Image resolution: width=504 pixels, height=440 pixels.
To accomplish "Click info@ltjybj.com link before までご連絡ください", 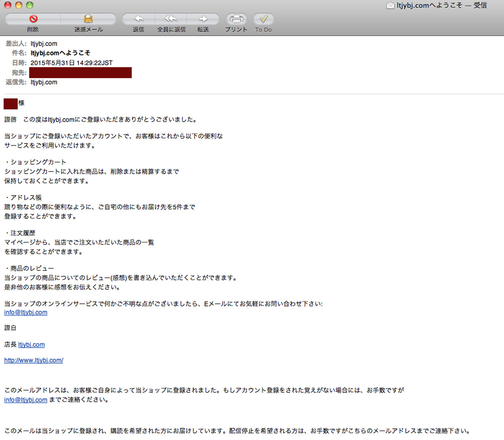I will (x=26, y=400).
